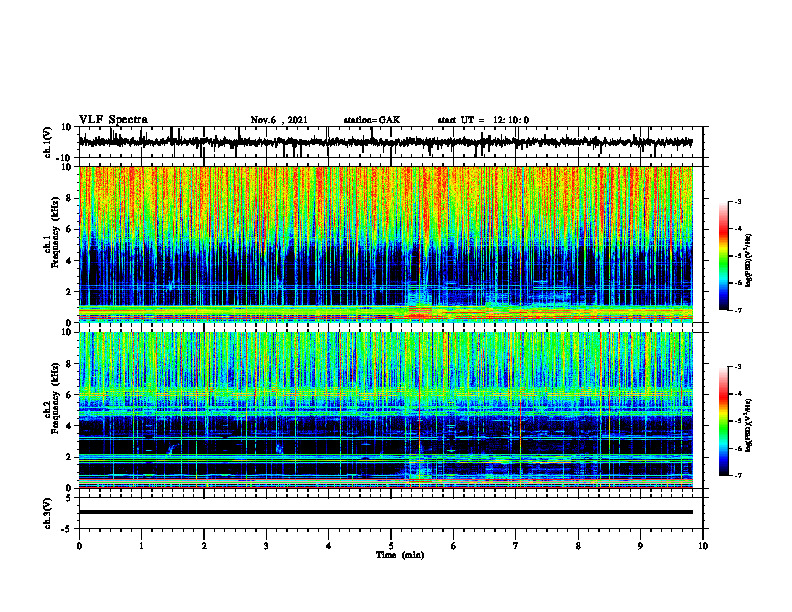This screenshot has width=792, height=612.
Task: Click time axis tick label "3"
Action: point(266,546)
